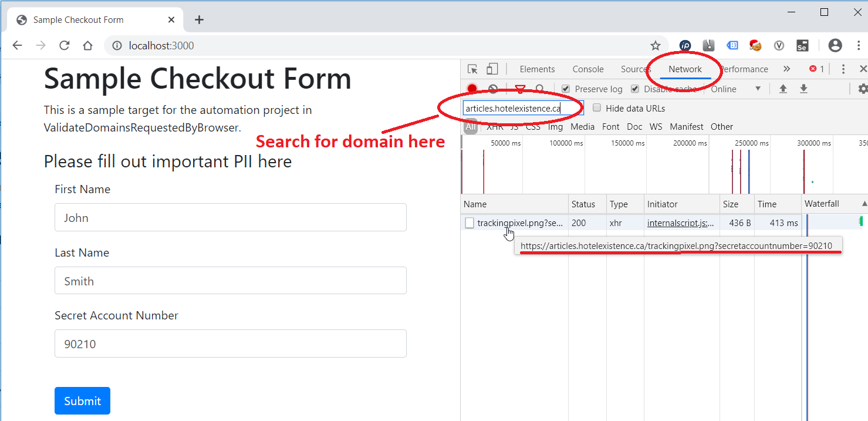Uncheck the Preserve log checkbox

[x=566, y=89]
